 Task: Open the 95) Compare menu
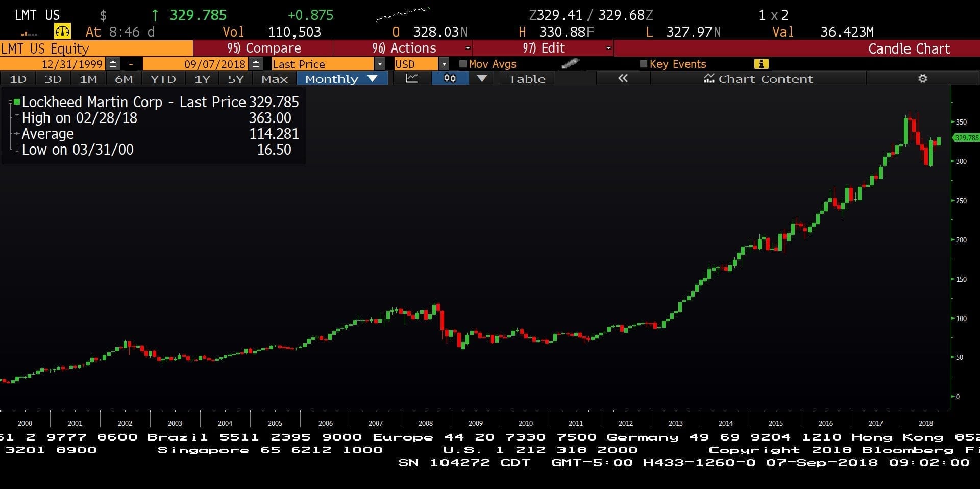[x=263, y=48]
